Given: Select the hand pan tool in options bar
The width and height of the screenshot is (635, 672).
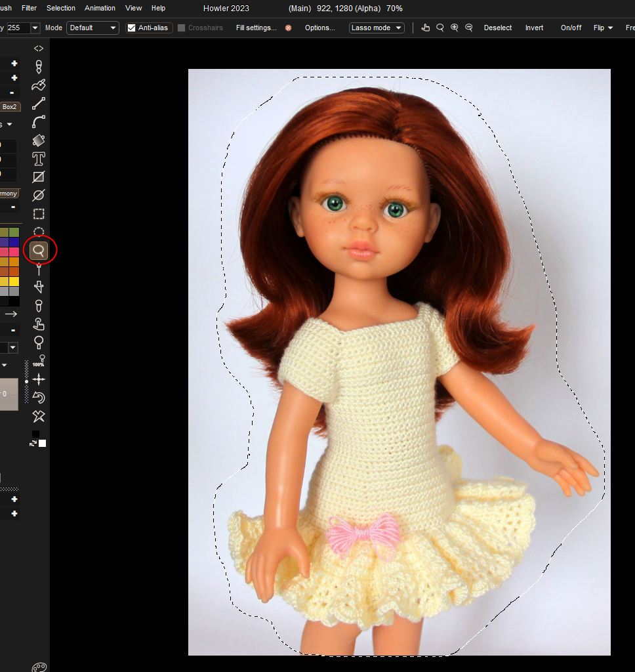Looking at the screenshot, I should tap(426, 28).
